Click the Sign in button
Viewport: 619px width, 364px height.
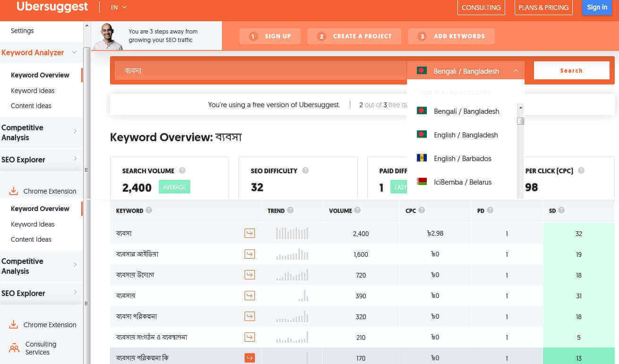[x=597, y=7]
